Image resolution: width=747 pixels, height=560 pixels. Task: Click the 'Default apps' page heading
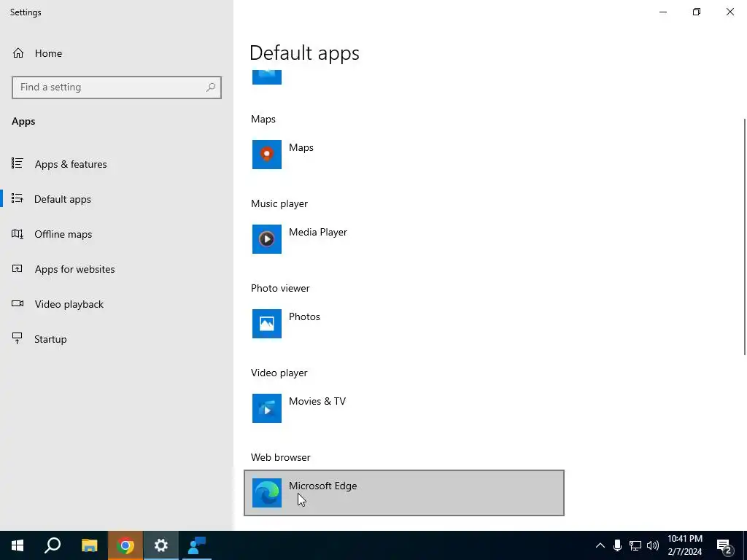click(x=304, y=52)
